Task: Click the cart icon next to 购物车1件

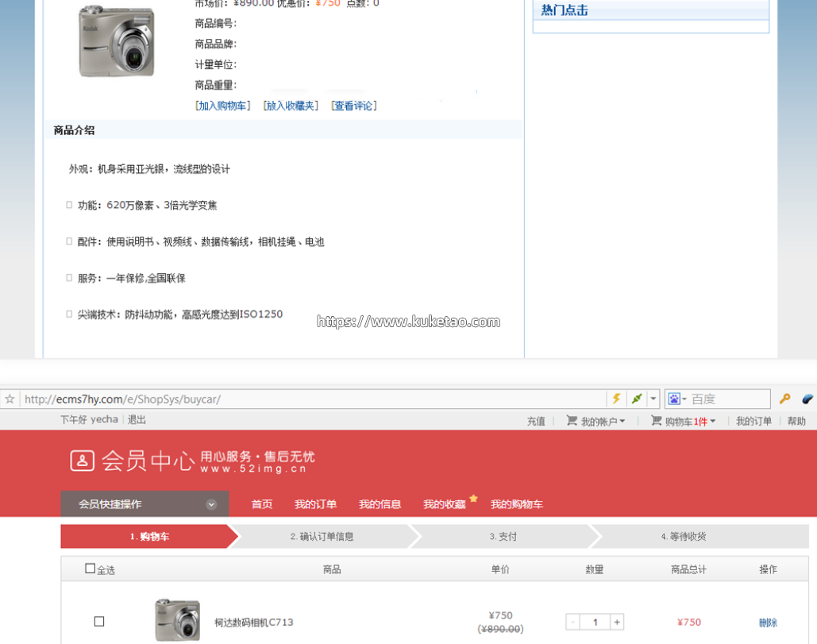Action: pos(656,421)
